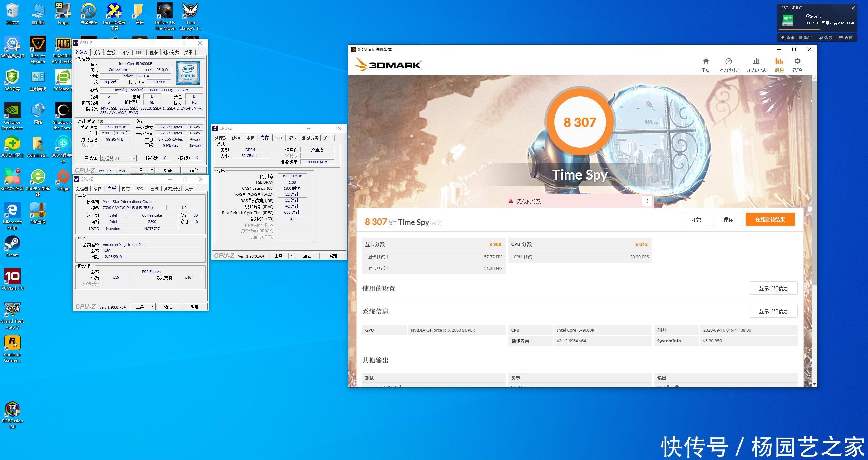Click Save (保存) button in 3DMark
This screenshot has height=460, width=868.
click(x=728, y=219)
